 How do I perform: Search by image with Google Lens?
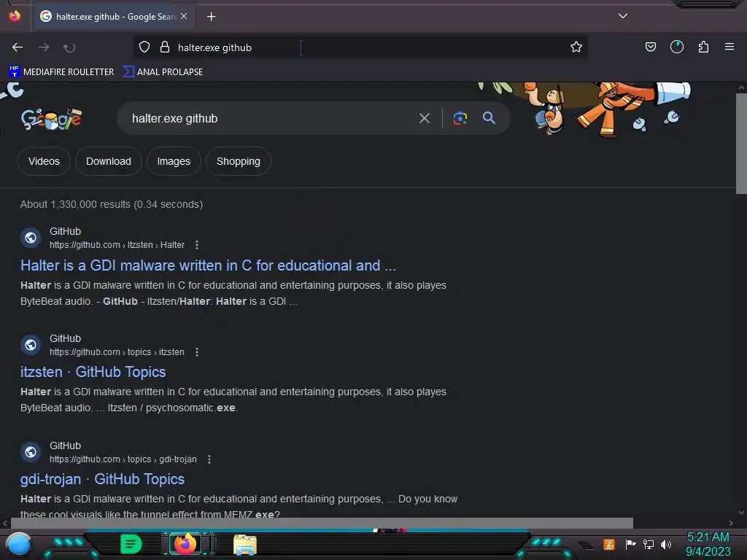coord(460,118)
